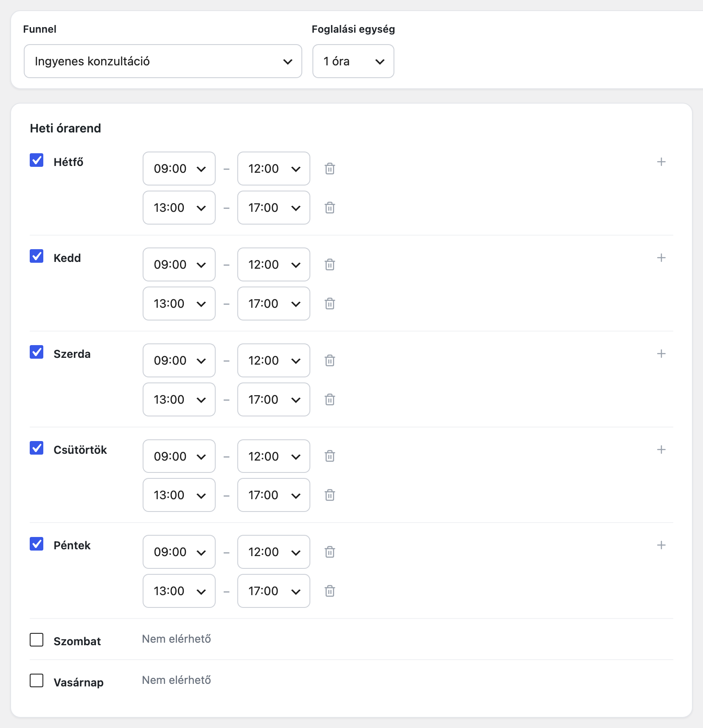Enable the Vasárnap checkbox
This screenshot has height=728, width=703.
pos(37,680)
